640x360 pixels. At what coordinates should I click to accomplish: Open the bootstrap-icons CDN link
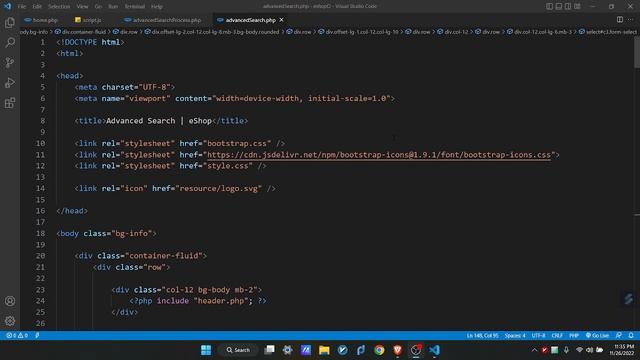379,155
